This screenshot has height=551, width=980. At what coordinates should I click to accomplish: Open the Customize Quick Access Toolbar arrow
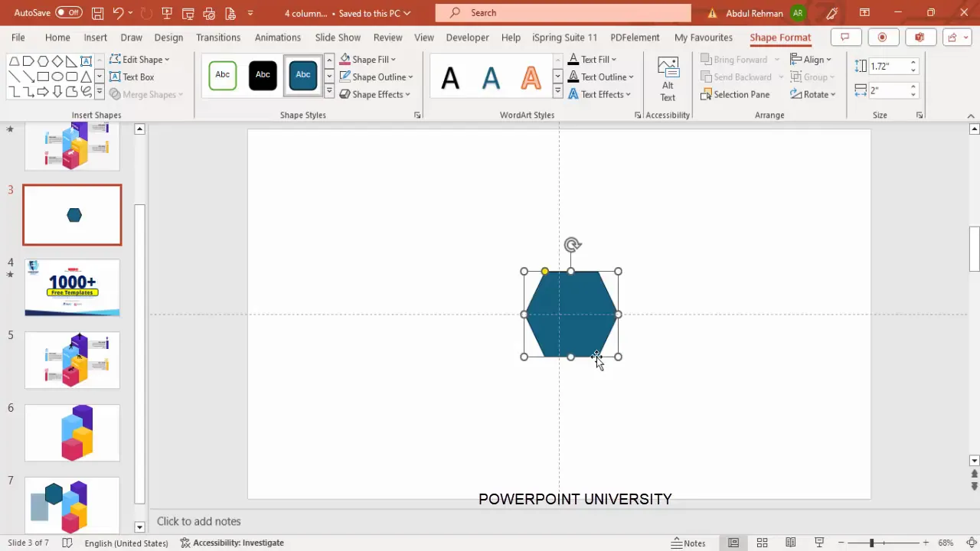[250, 13]
